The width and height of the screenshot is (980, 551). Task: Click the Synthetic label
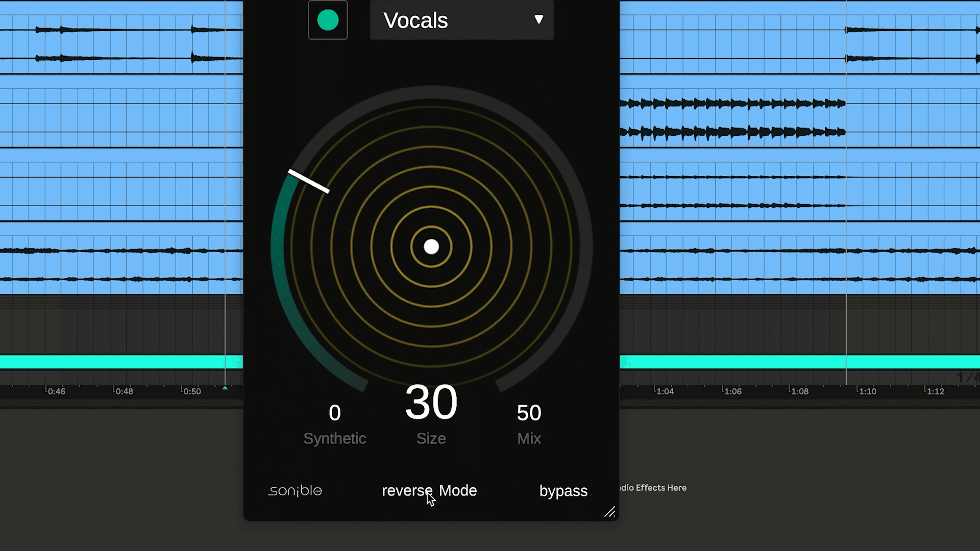pos(335,438)
